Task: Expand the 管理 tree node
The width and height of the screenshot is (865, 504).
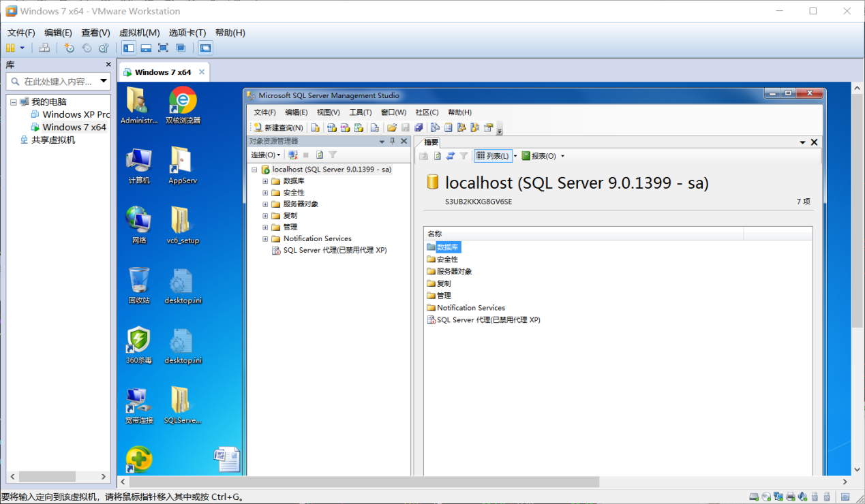Action: pos(266,227)
